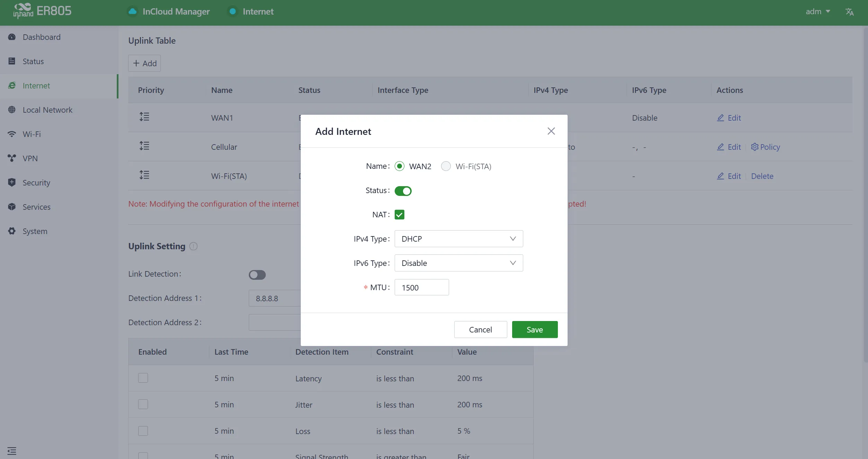This screenshot has height=459, width=868.
Task: Click the language translate icon in header
Action: click(x=849, y=12)
